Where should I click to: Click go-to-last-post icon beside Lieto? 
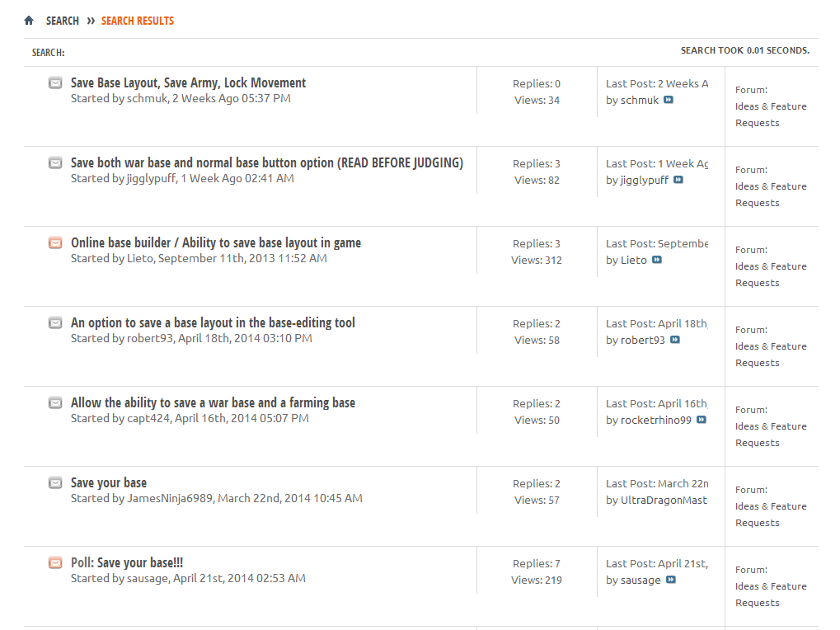pos(657,260)
